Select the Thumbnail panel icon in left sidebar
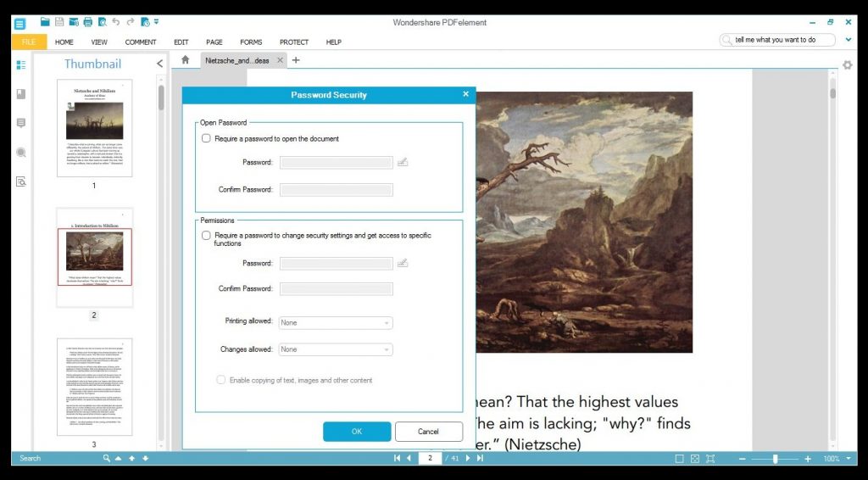 [x=21, y=64]
